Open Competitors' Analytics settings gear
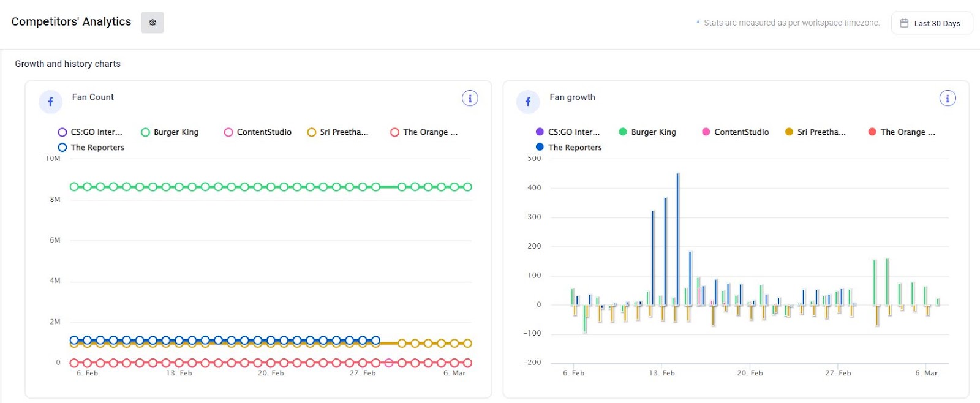Screen dimensions: 980x403 [153, 23]
